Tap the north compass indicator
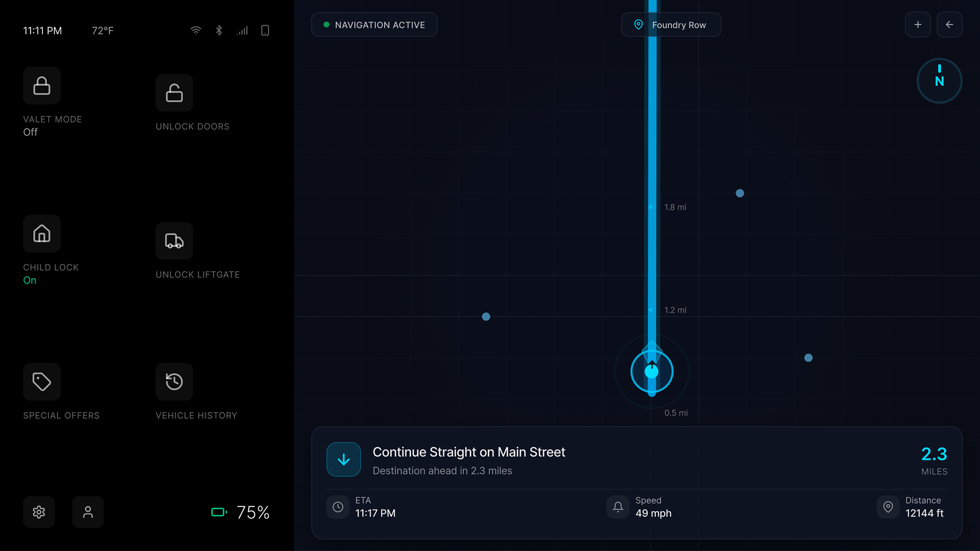The height and width of the screenshot is (551, 980). [939, 81]
